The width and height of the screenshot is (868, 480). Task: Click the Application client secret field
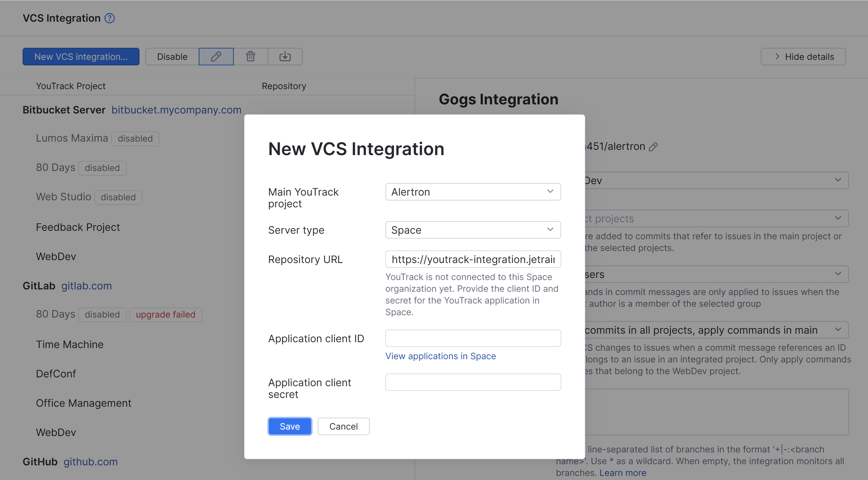(473, 382)
